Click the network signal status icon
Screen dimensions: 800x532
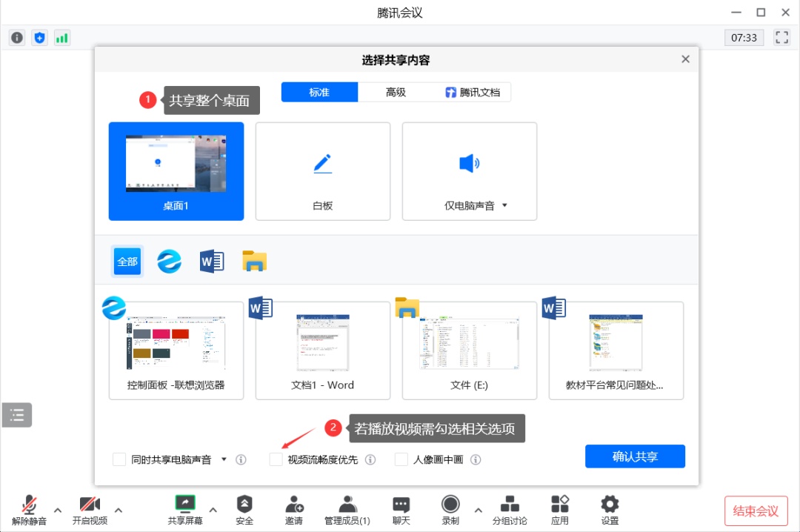[62, 37]
